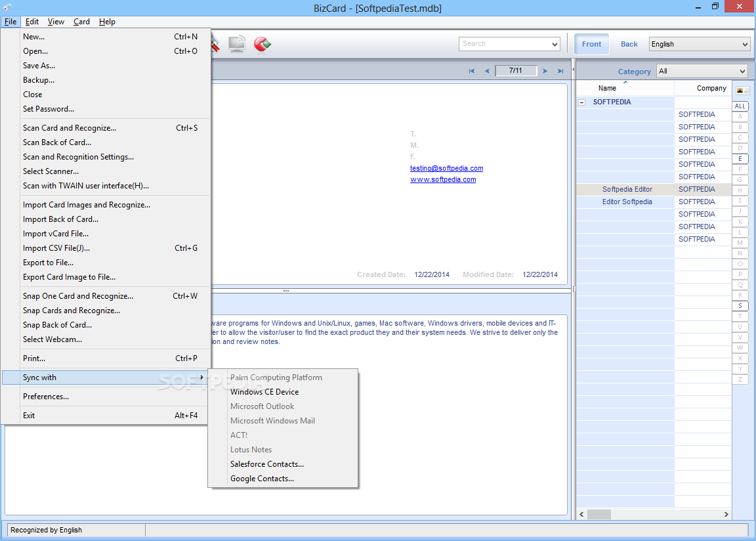
Task: Collapse the SOFTPEDIA group in the list
Action: (582, 102)
